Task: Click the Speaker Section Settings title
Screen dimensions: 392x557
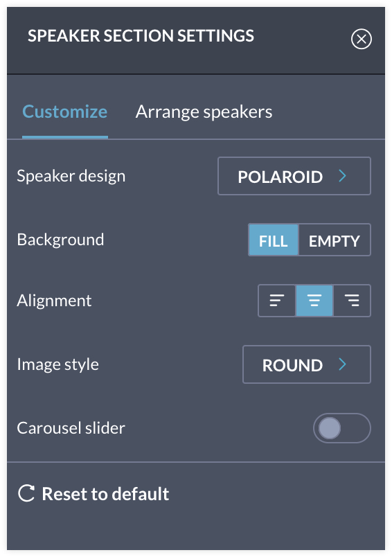Action: [141, 36]
